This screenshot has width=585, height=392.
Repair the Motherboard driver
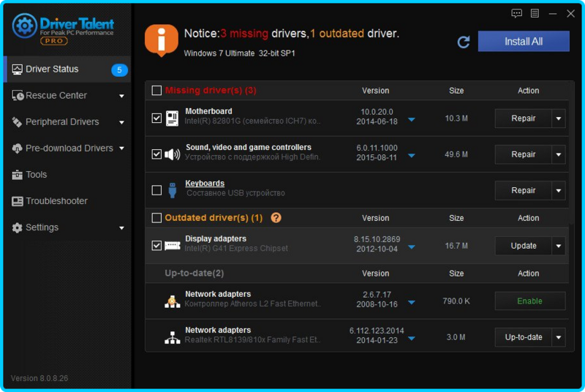523,118
